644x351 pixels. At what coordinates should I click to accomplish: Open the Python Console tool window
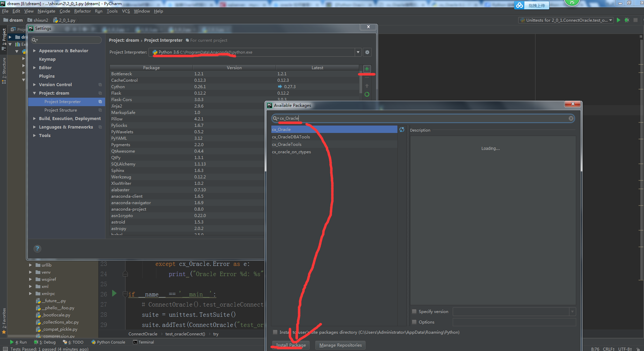(108, 342)
